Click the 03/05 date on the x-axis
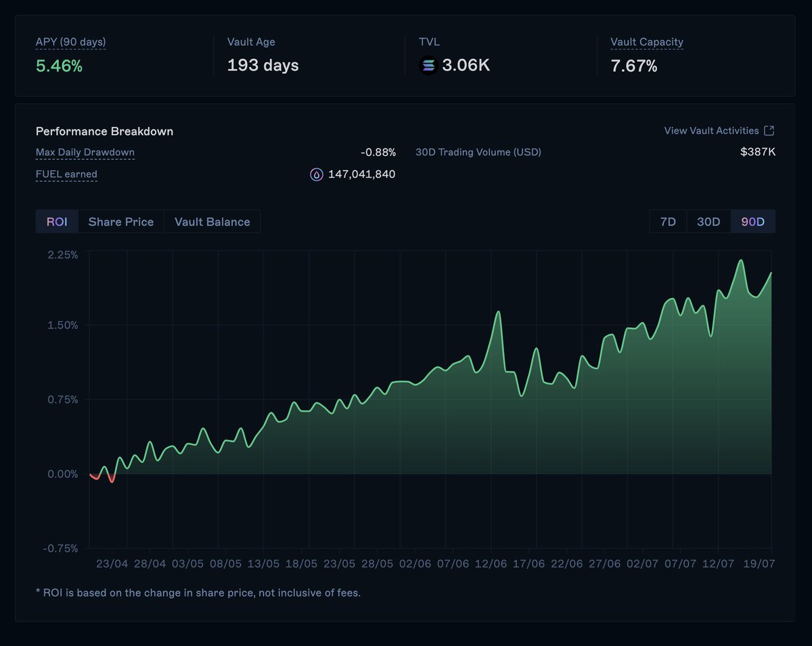The height and width of the screenshot is (646, 812). (x=188, y=564)
